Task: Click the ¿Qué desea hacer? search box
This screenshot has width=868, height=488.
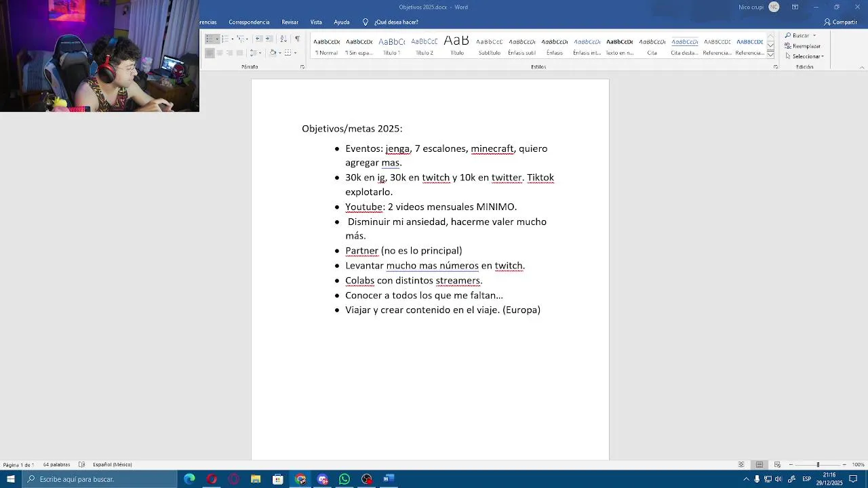Action: point(391,22)
